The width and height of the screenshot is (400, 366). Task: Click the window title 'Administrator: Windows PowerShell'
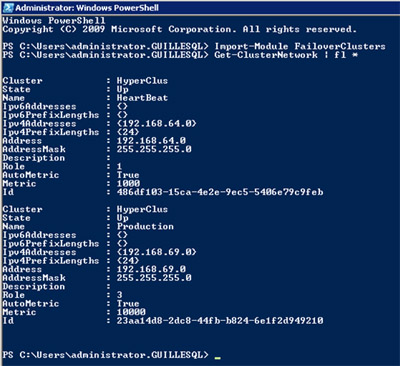click(87, 8)
